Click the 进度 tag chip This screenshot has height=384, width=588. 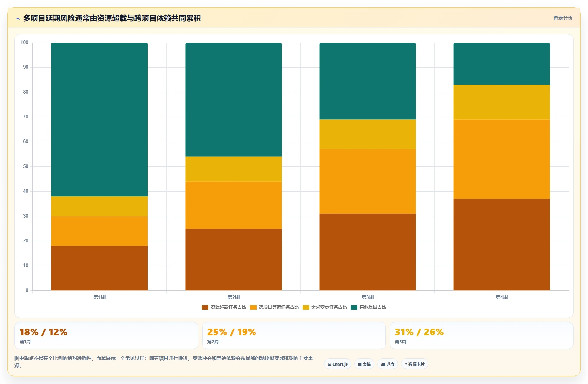click(x=388, y=364)
